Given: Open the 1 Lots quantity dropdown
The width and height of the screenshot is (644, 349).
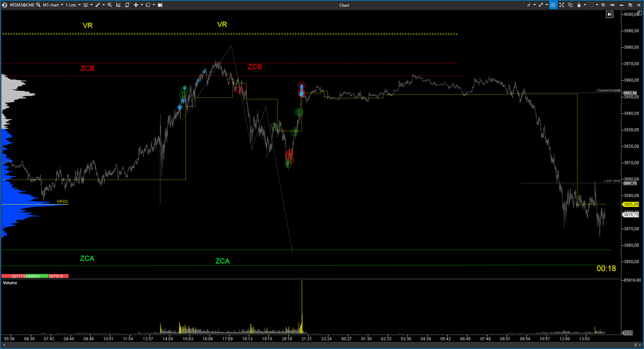Looking at the screenshot, I should point(73,5).
